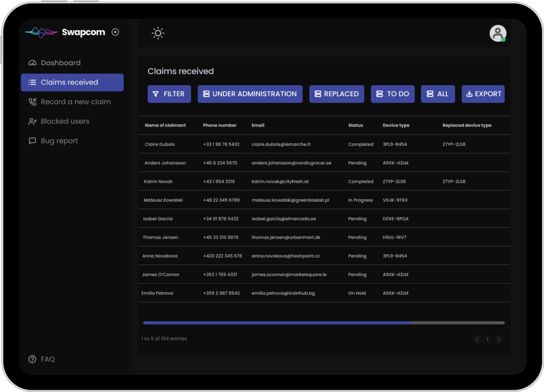Toggle light mode with the sun icon
The width and height of the screenshot is (544, 392).
158,34
